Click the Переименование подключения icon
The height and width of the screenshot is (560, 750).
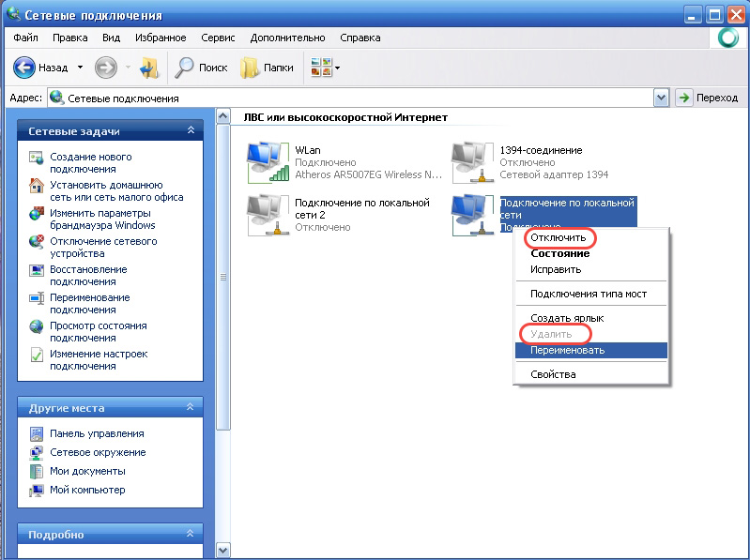[x=37, y=298]
